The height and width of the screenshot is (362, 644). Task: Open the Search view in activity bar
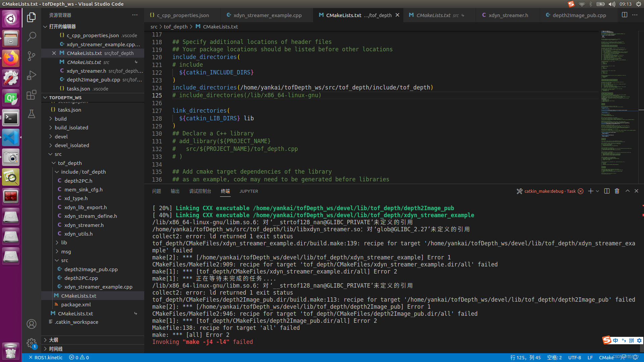coord(31,37)
